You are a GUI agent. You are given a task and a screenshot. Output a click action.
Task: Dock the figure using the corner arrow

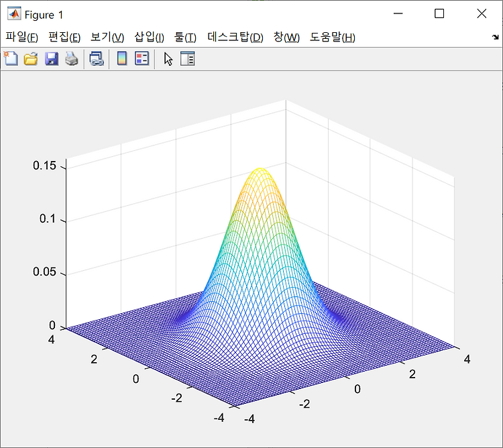(x=496, y=37)
